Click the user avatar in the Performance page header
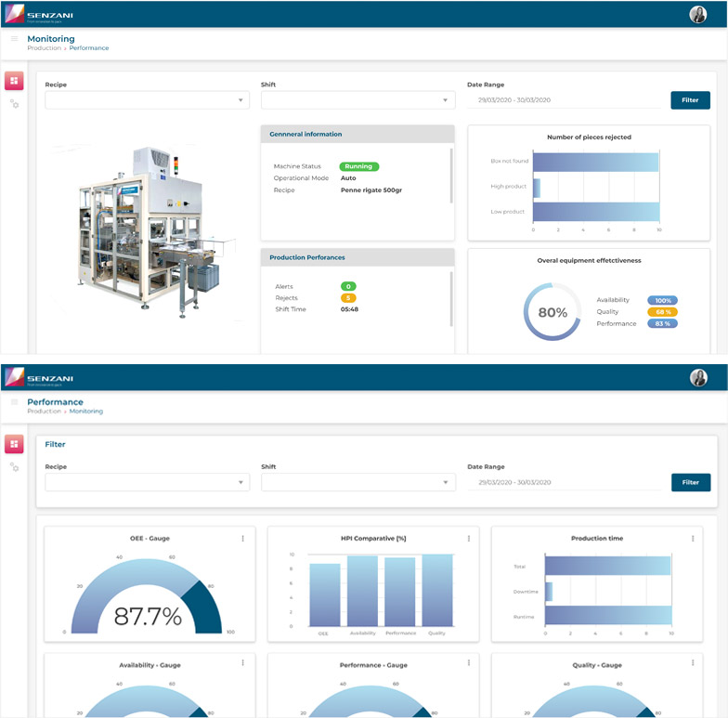This screenshot has width=728, height=718. 698,377
